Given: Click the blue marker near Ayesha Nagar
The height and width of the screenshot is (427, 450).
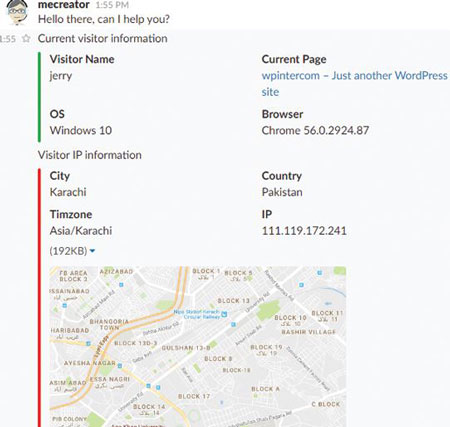Looking at the screenshot, I should click(120, 365).
